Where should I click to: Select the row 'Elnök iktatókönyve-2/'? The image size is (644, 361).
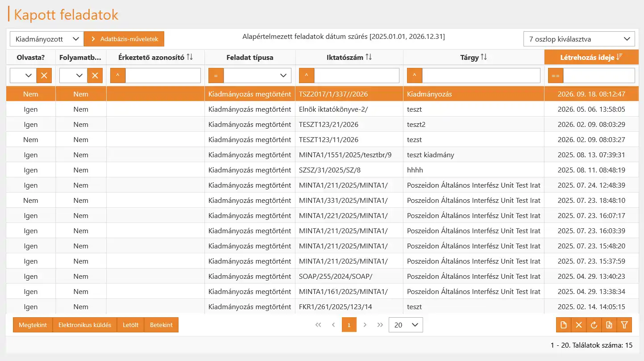pyautogui.click(x=322, y=109)
